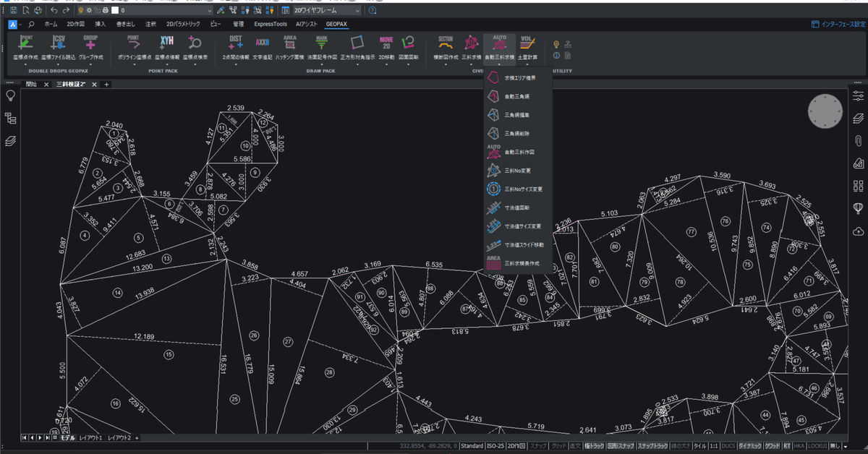
Task: Click 座標点作成 coordinate point tool
Action: click(25, 46)
